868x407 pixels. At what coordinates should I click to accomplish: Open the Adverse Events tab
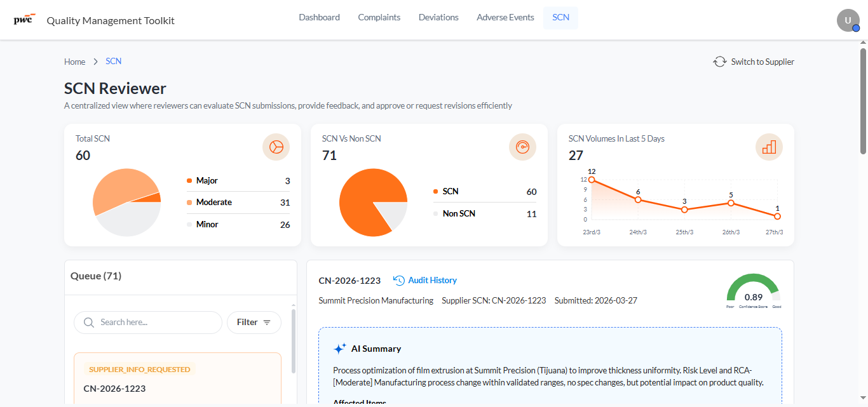pyautogui.click(x=505, y=18)
